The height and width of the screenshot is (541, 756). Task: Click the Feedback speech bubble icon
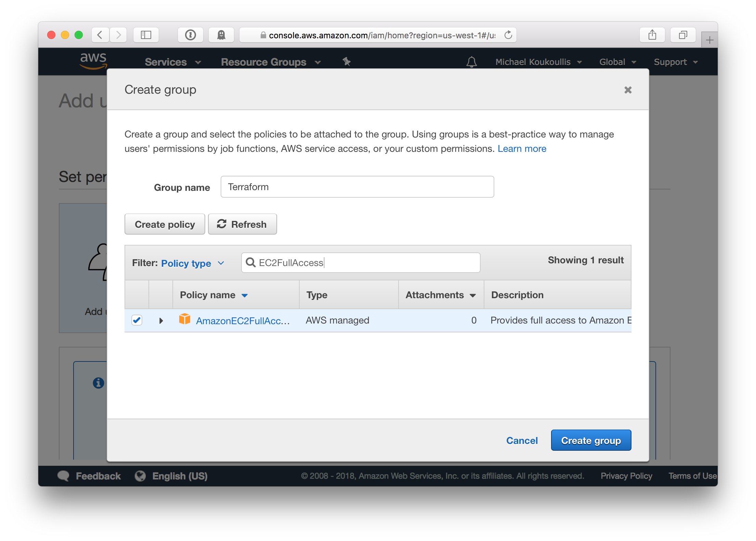point(64,476)
